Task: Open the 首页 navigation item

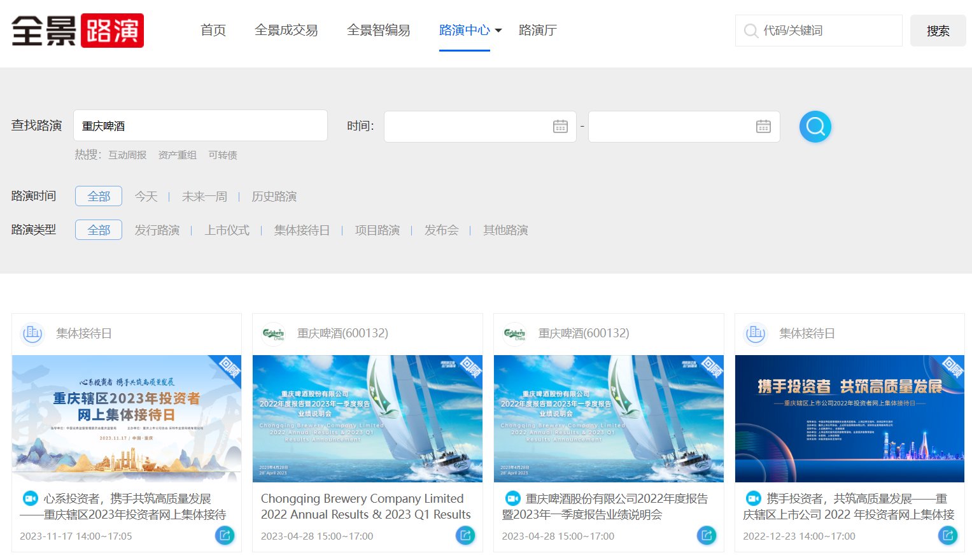Action: (213, 30)
